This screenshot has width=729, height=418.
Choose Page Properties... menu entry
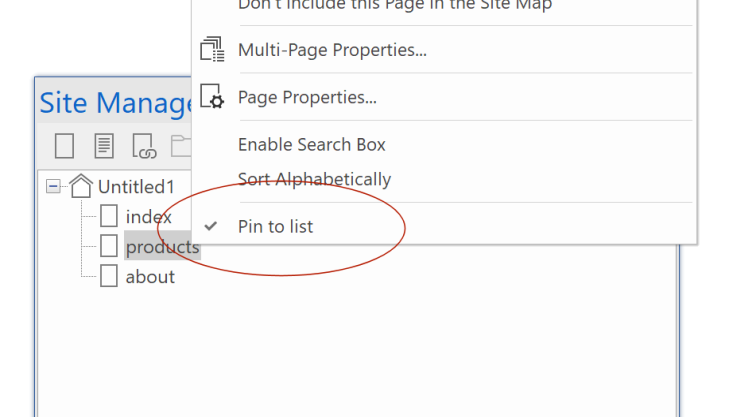(307, 98)
